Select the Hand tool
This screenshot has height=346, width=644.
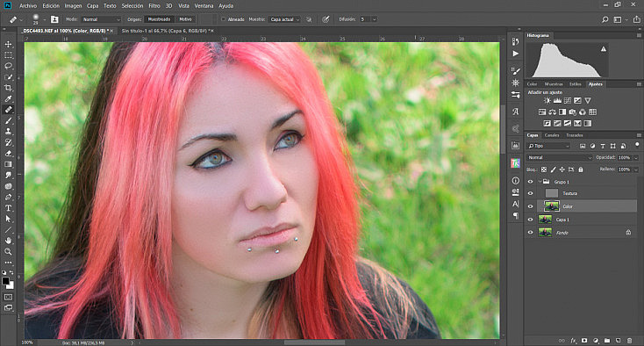click(8, 241)
